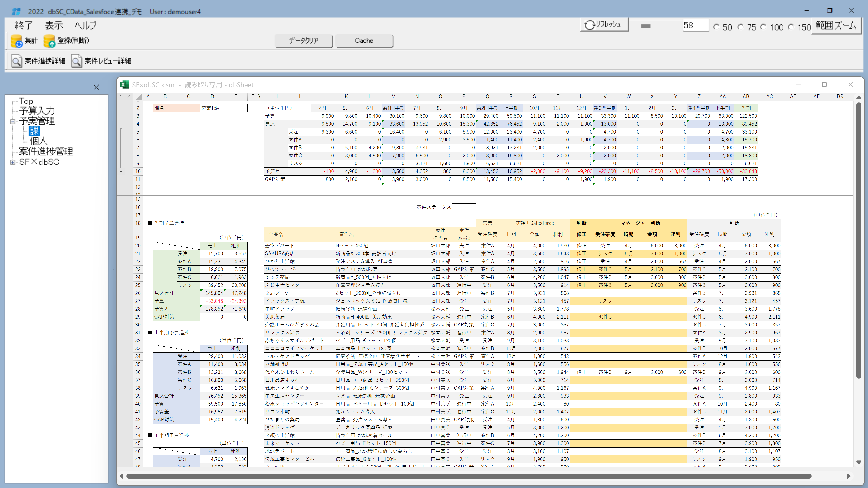The image size is (868, 488).
Task: Open 案件進捗詳細 magnifier icon
Action: [x=17, y=61]
